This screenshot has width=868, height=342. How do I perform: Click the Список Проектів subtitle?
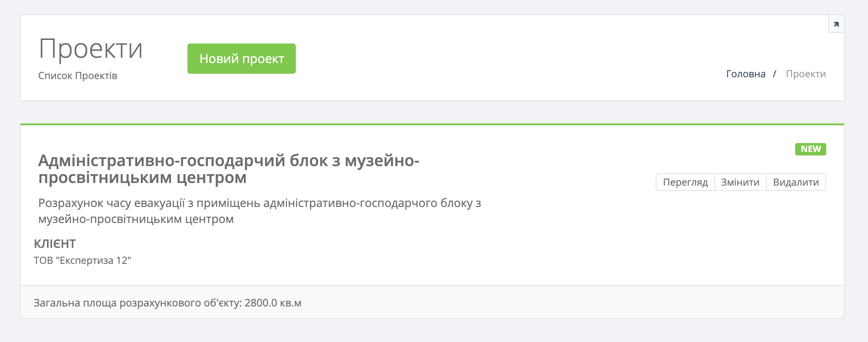click(x=78, y=76)
